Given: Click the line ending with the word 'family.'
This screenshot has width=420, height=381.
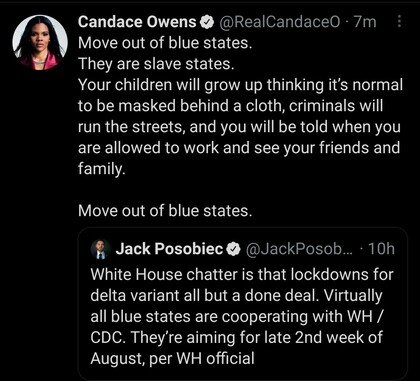Looking at the screenshot, I should pos(102,169).
